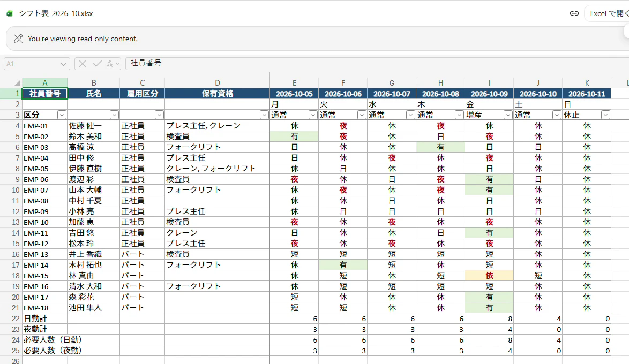
Task: Select the cell reading クレーン, フォークリフト
Action: (x=217, y=169)
